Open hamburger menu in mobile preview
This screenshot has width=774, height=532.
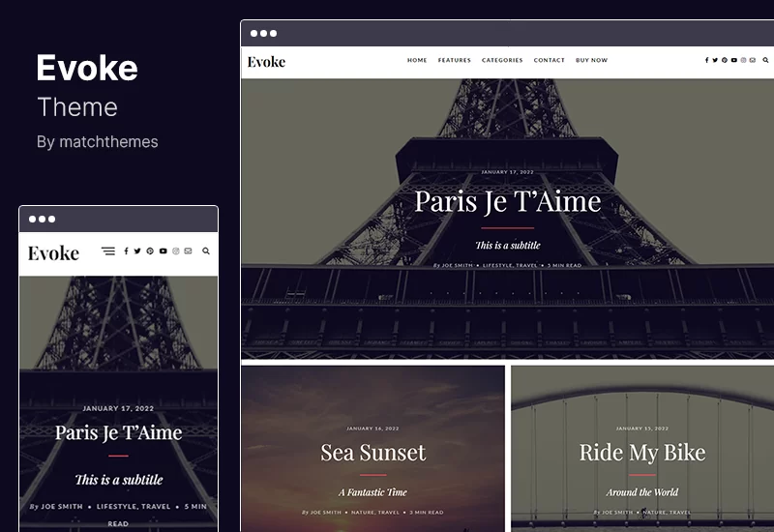point(108,251)
